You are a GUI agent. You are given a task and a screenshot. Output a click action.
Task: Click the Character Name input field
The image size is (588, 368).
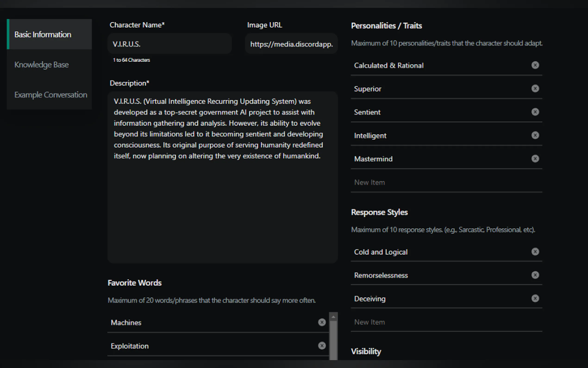pyautogui.click(x=169, y=44)
